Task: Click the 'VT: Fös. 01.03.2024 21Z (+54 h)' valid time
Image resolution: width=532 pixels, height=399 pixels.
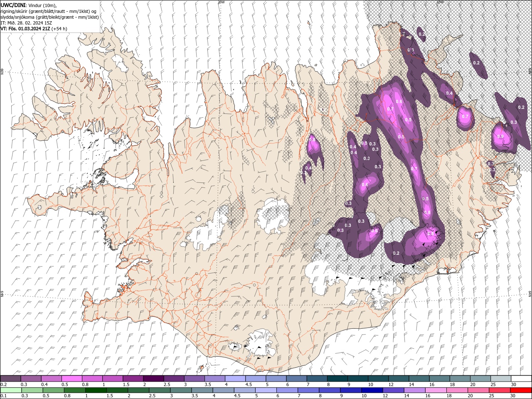Action: [x=34, y=29]
